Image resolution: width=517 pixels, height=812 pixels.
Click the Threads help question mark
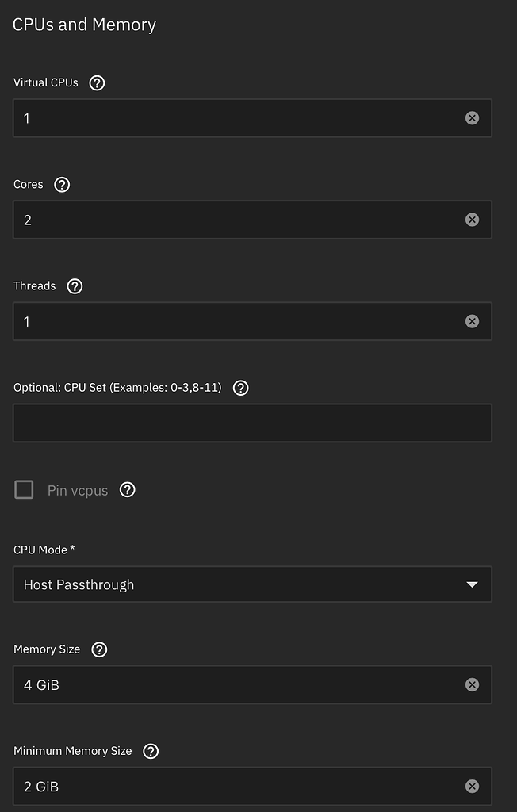coord(75,286)
